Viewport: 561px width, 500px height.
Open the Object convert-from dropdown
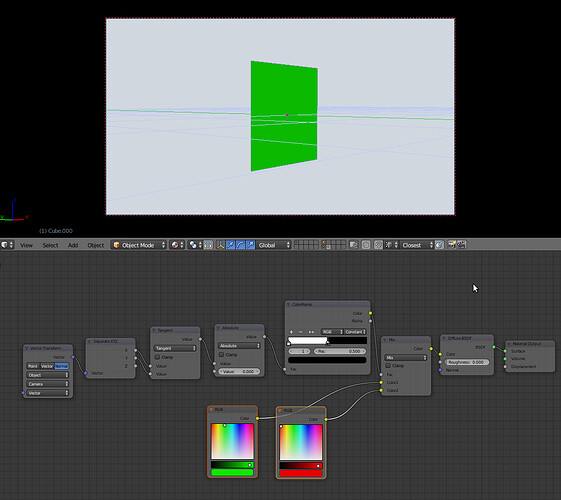click(x=48, y=375)
